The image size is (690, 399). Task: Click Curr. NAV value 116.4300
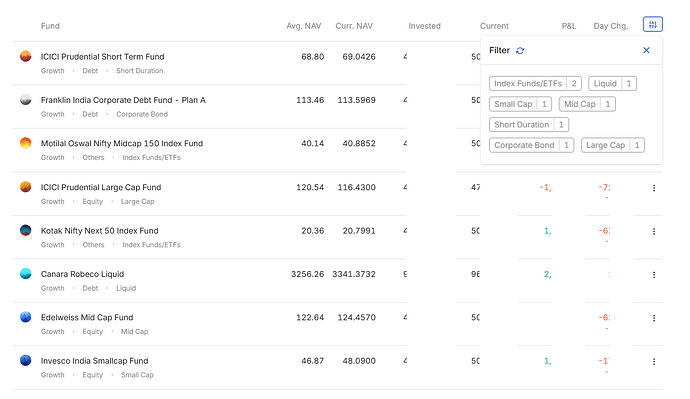(356, 187)
